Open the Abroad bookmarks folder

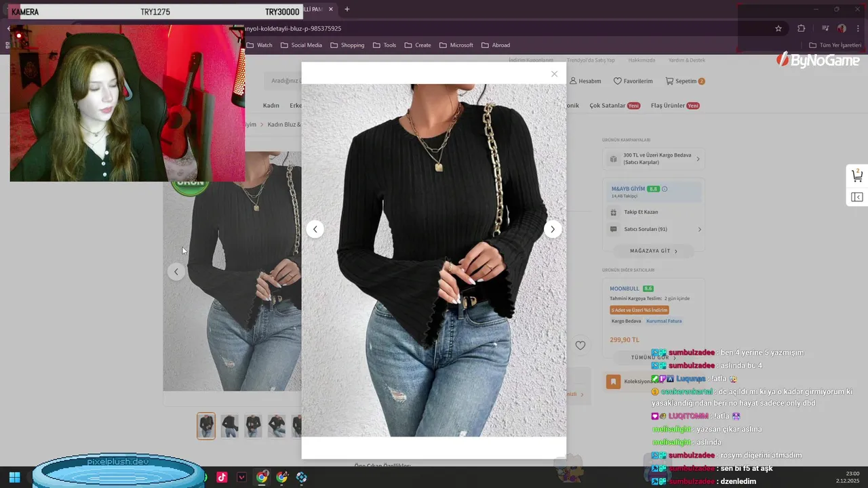496,45
